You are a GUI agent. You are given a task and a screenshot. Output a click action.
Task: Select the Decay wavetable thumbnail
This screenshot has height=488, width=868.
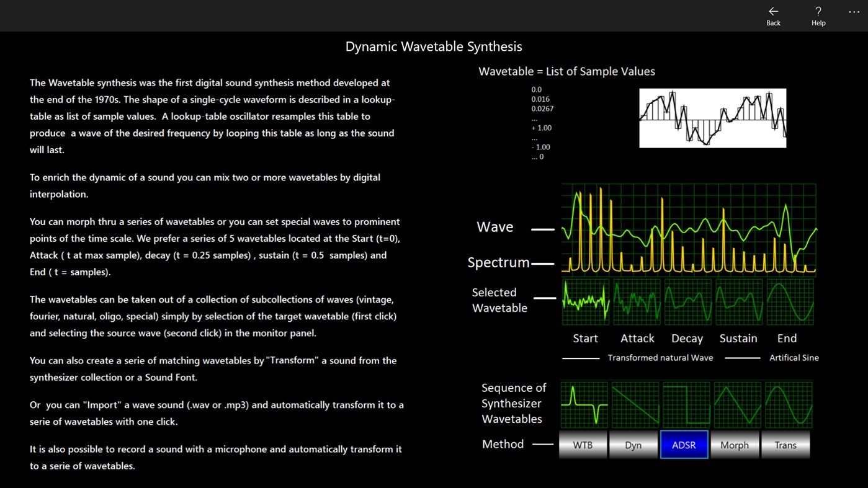click(x=687, y=301)
